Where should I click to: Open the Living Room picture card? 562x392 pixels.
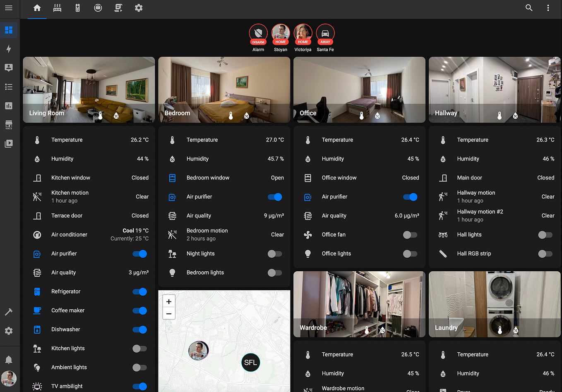point(89,90)
